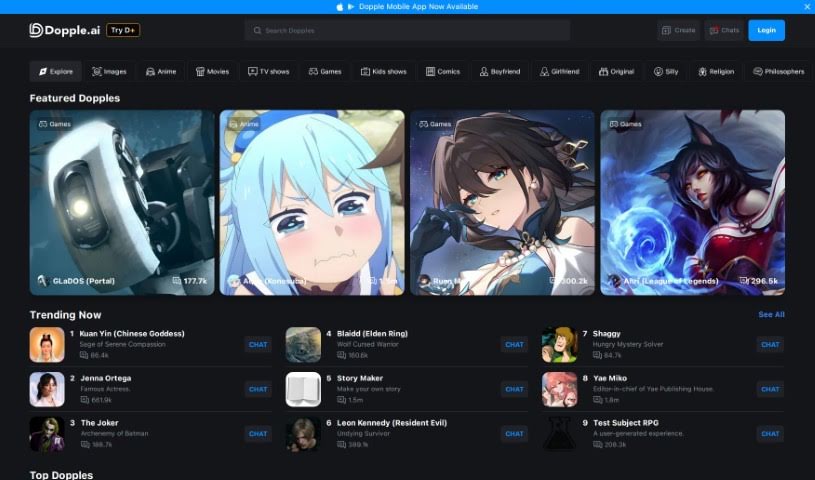Chat with Yae Miko

[770, 390]
